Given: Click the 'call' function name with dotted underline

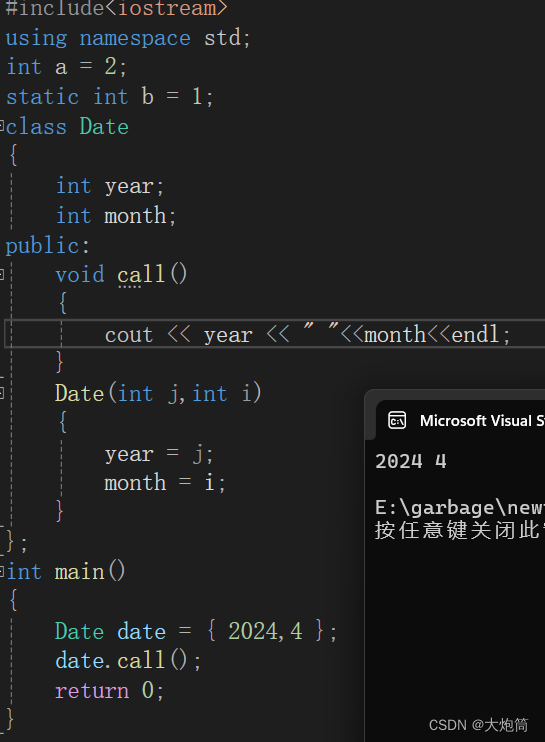Looking at the screenshot, I should (x=141, y=274).
